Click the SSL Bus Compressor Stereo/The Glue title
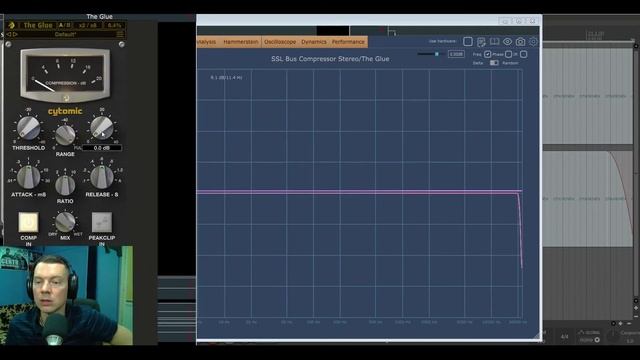Viewport: 640px width, 360px height. [x=330, y=59]
